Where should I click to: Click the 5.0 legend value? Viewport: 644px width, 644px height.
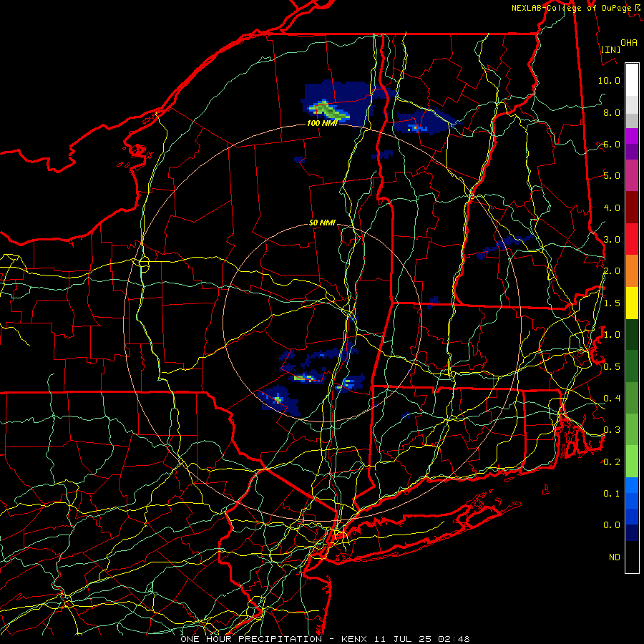[612, 176]
